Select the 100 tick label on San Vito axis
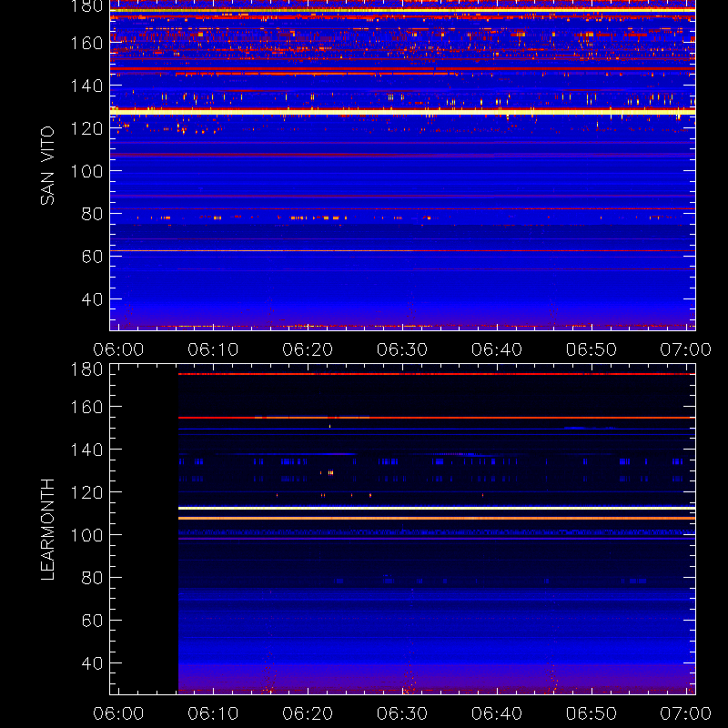Viewport: 728px width, 728px height. tap(86, 171)
